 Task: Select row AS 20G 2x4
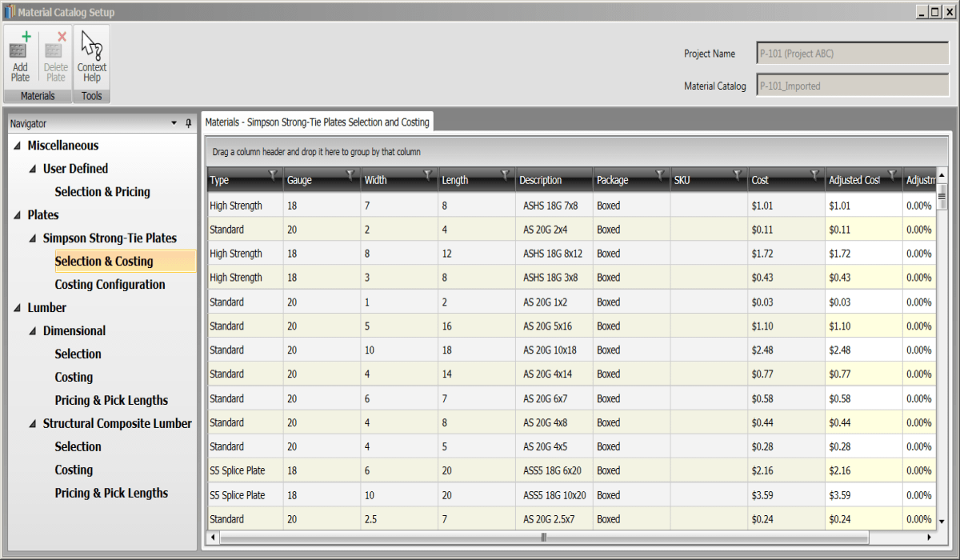[570, 230]
